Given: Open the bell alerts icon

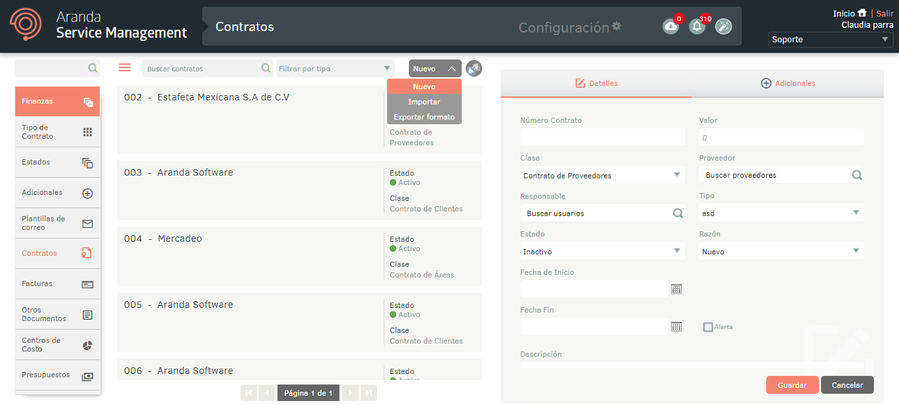Looking at the screenshot, I should point(697,26).
